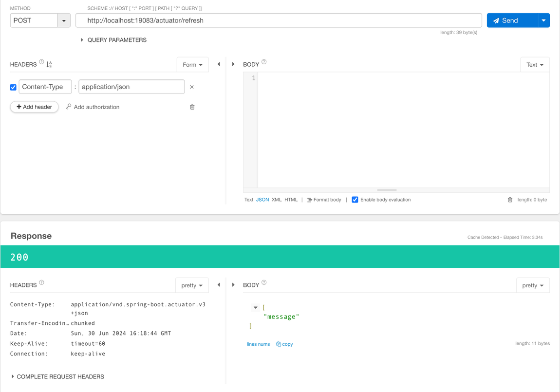560x392 pixels.
Task: Select JSON body format
Action: 262,200
